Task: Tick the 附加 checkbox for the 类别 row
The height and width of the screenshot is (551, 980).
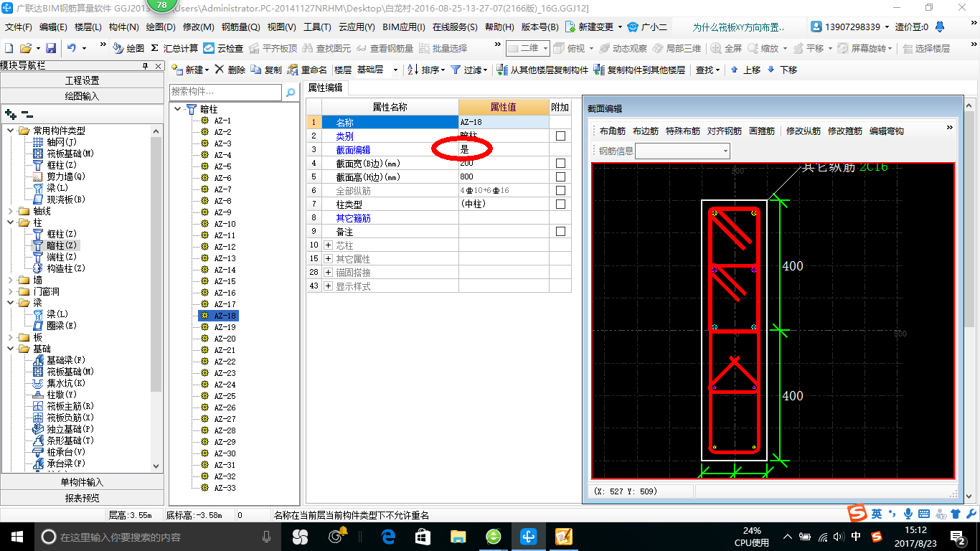Action: [x=560, y=136]
